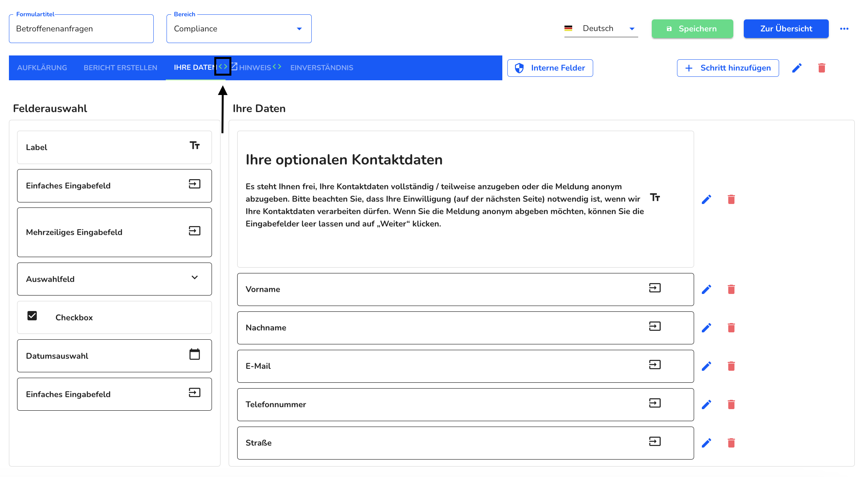The image size is (868, 477).
Task: Delete the Telefonnummer field
Action: coord(731,404)
